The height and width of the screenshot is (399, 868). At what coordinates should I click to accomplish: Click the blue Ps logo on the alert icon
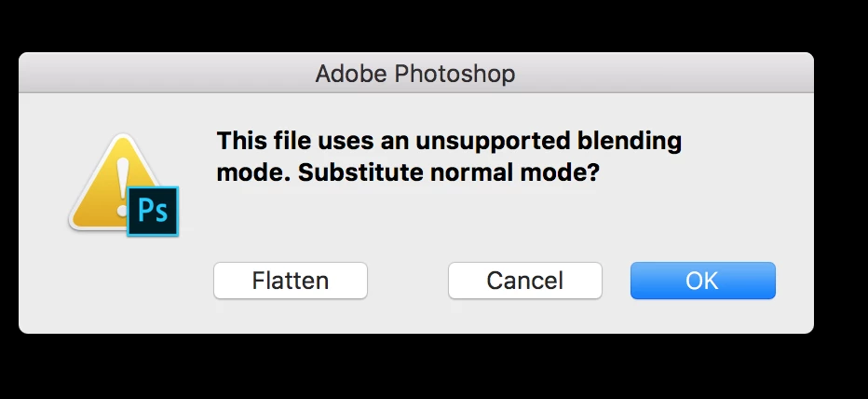[x=152, y=210]
